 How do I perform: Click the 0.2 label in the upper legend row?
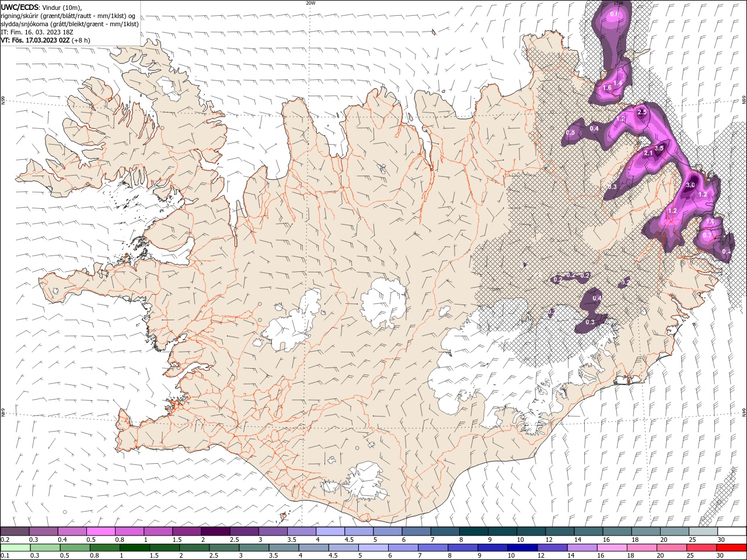pyautogui.click(x=5, y=540)
